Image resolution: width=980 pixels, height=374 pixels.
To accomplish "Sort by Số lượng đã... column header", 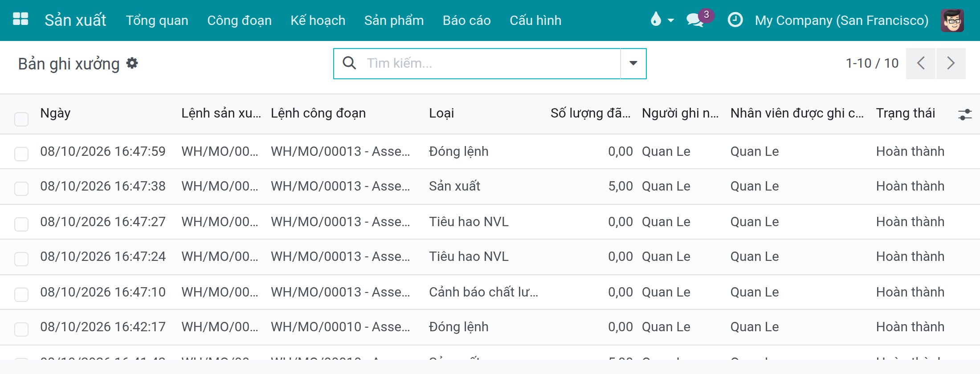I will click(x=590, y=113).
